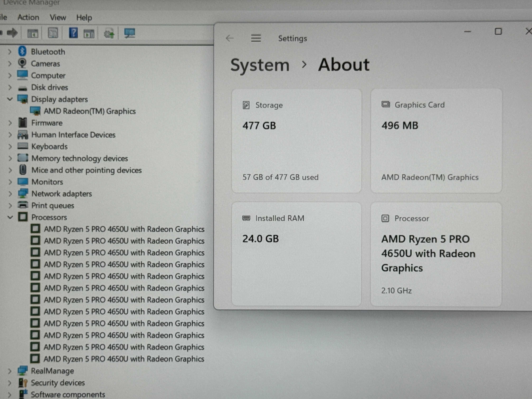Click the Human Interface Devices icon
532x399 pixels.
point(23,135)
